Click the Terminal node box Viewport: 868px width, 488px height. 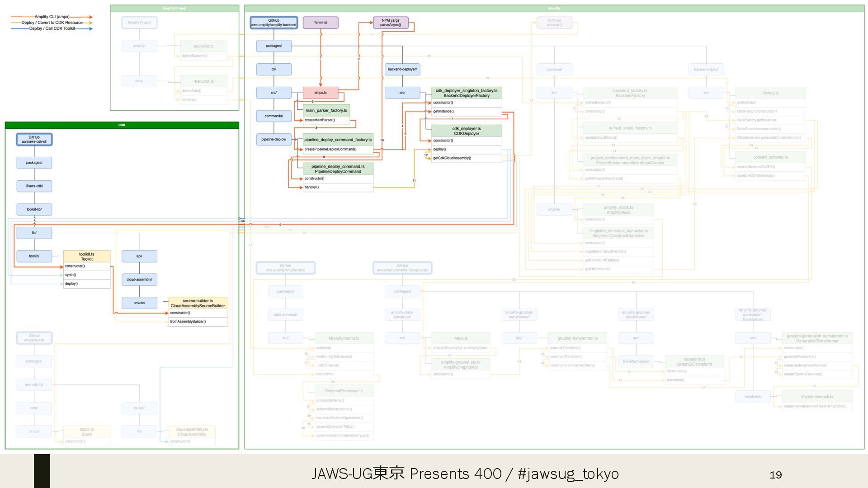[x=320, y=23]
